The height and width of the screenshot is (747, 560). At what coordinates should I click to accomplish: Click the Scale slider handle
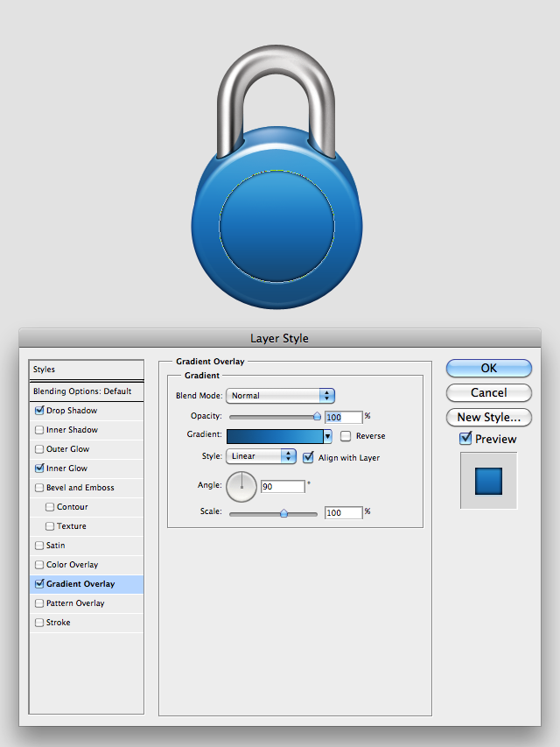point(283,513)
